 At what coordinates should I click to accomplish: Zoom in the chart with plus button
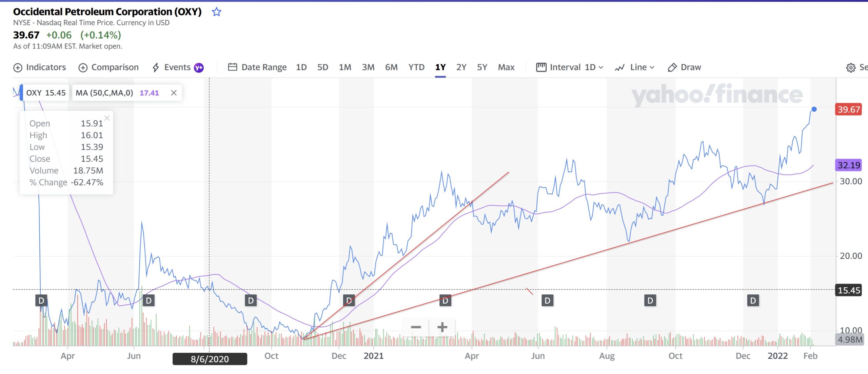point(442,327)
